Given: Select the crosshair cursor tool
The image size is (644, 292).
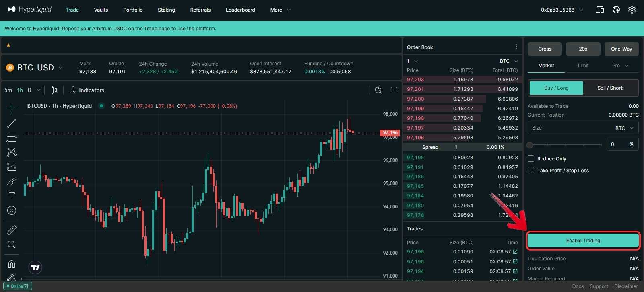Looking at the screenshot, I should pyautogui.click(x=12, y=109).
